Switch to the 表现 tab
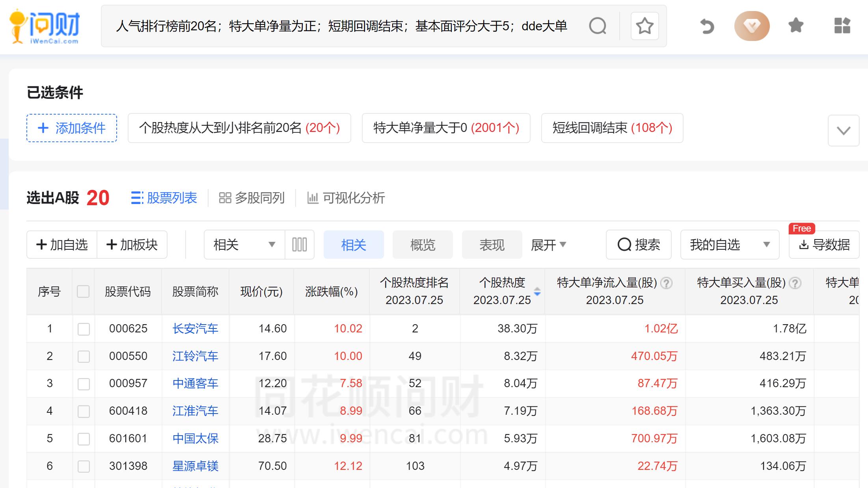 click(x=492, y=245)
